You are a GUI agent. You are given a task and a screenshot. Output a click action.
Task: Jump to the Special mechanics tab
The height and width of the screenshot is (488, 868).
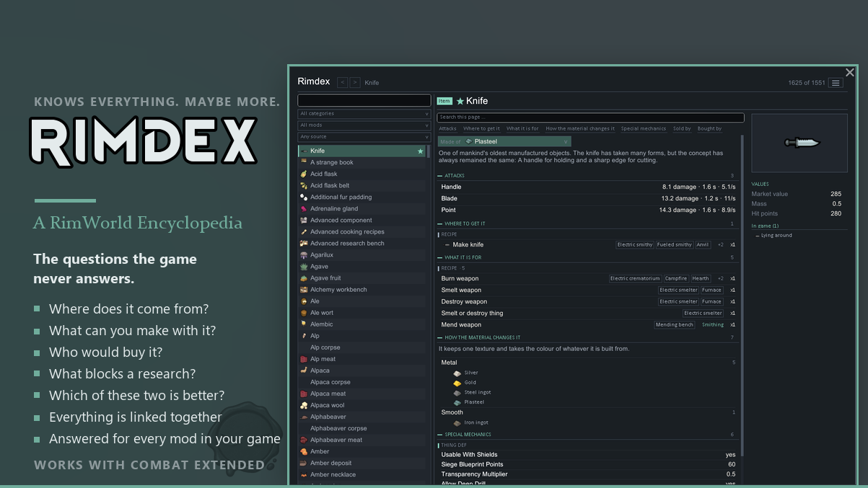point(644,129)
